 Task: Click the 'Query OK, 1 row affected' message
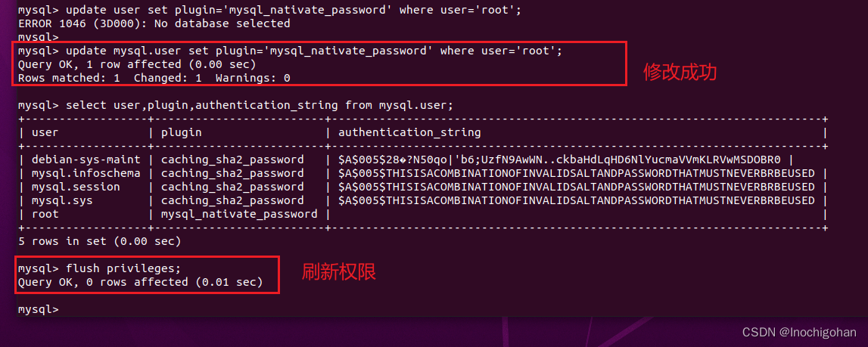point(137,64)
